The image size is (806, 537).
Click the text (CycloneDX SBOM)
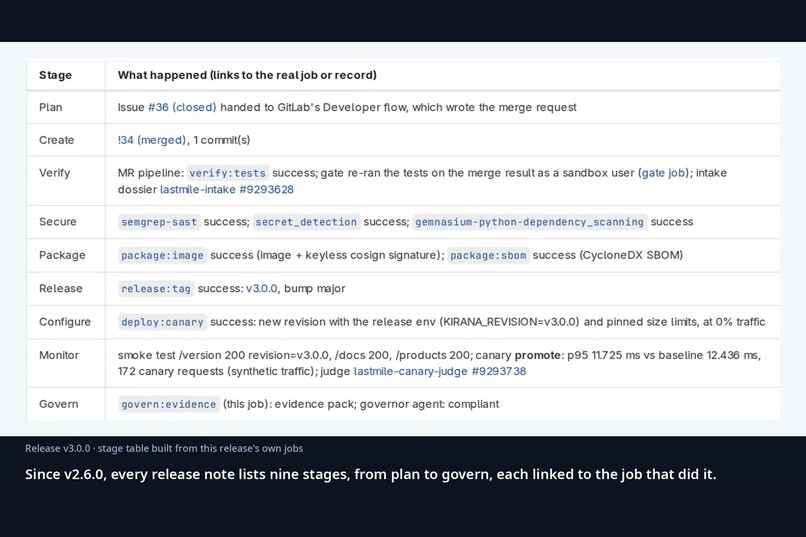(631, 255)
